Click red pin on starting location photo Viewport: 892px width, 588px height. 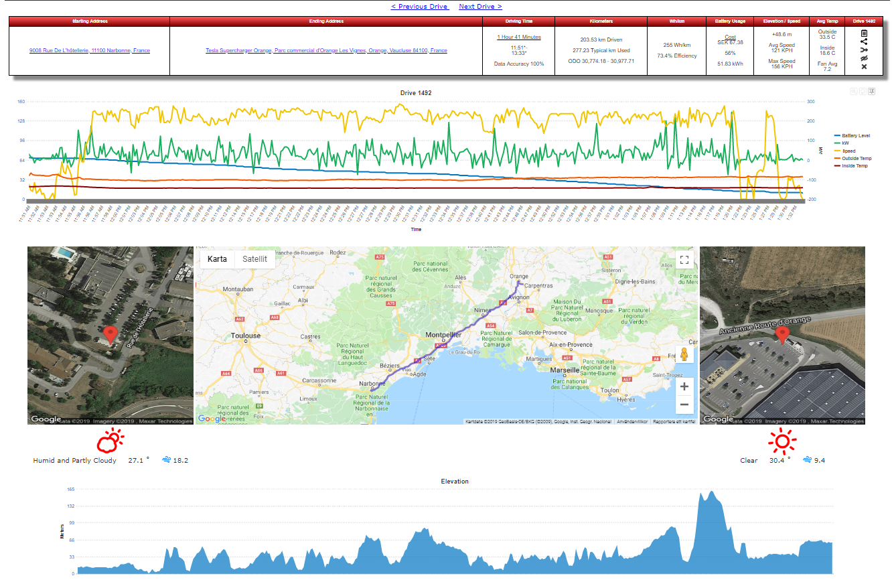[110, 334]
